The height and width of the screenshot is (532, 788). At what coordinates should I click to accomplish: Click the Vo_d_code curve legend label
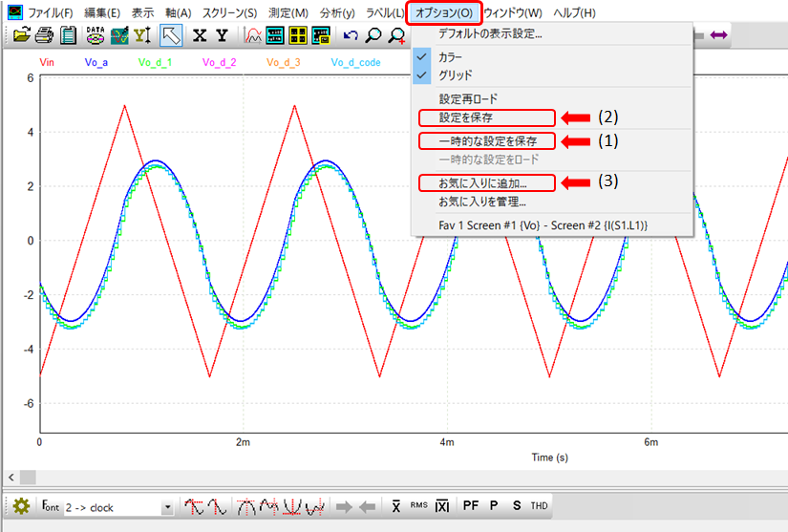pos(354,63)
